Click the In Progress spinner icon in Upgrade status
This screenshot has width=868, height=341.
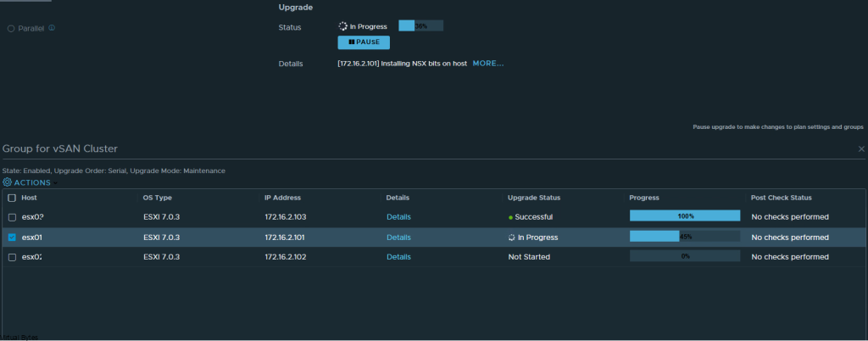click(342, 26)
